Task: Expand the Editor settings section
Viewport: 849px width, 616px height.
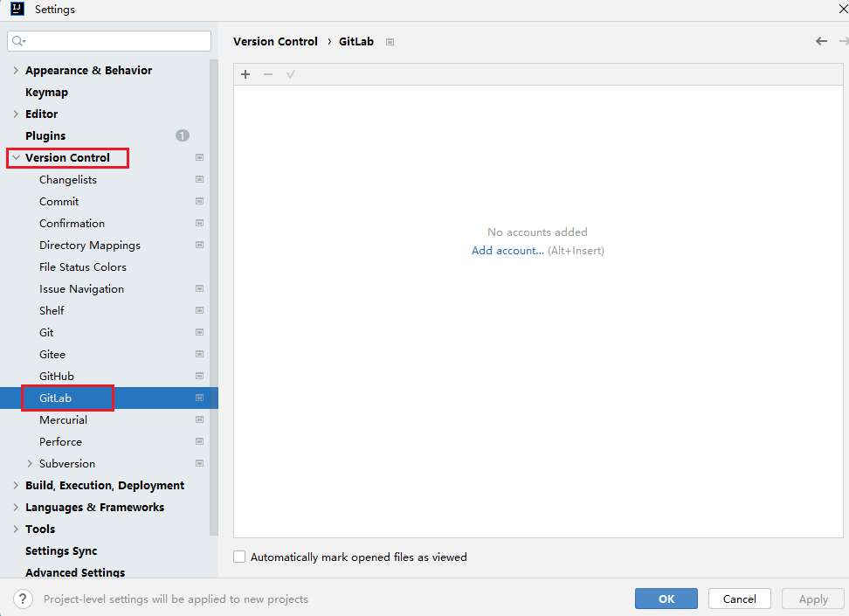Action: coord(16,114)
